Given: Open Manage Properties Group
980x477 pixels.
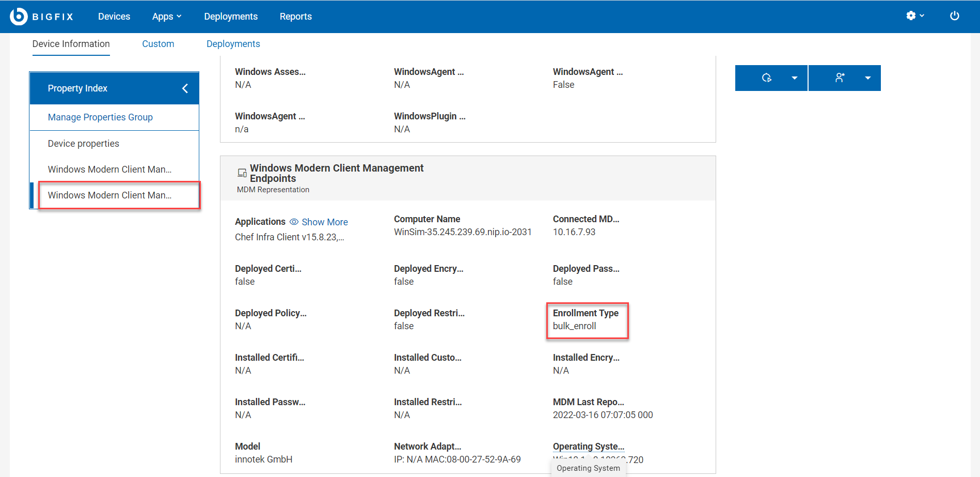Looking at the screenshot, I should 100,117.
